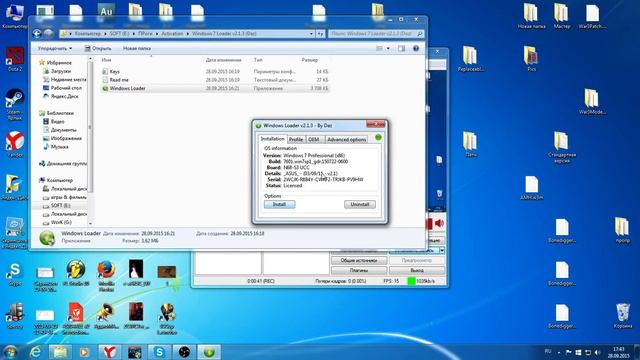Click the Открыть toolbar button
Viewport: 640px width, 360px height.
[98, 48]
